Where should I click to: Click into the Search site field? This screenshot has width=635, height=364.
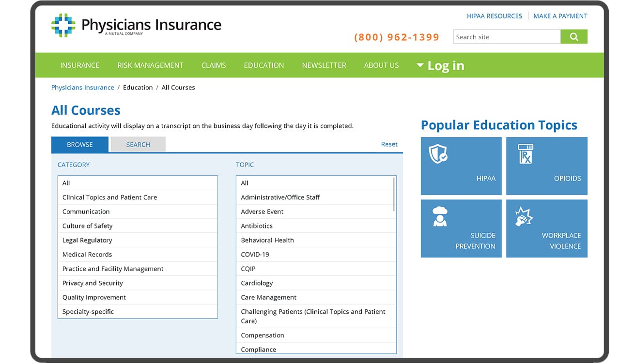pos(507,37)
